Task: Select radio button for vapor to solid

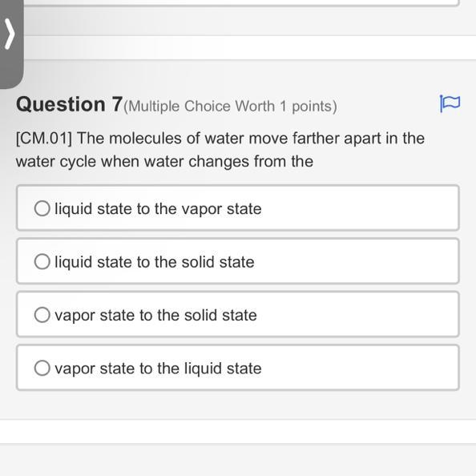Action: (42, 314)
